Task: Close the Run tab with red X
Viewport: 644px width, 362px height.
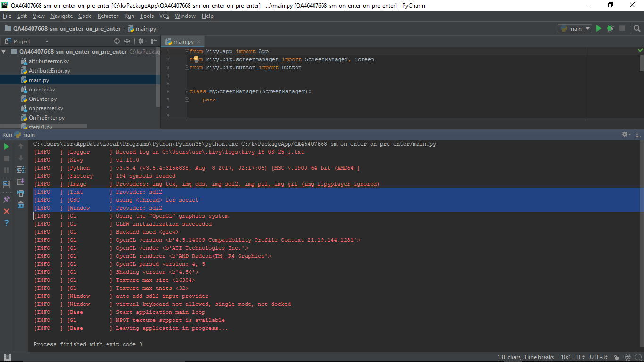Action: [7, 211]
